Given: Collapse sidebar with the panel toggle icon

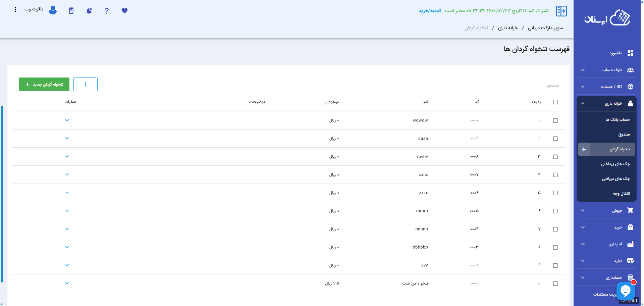Looking at the screenshot, I should tap(561, 11).
